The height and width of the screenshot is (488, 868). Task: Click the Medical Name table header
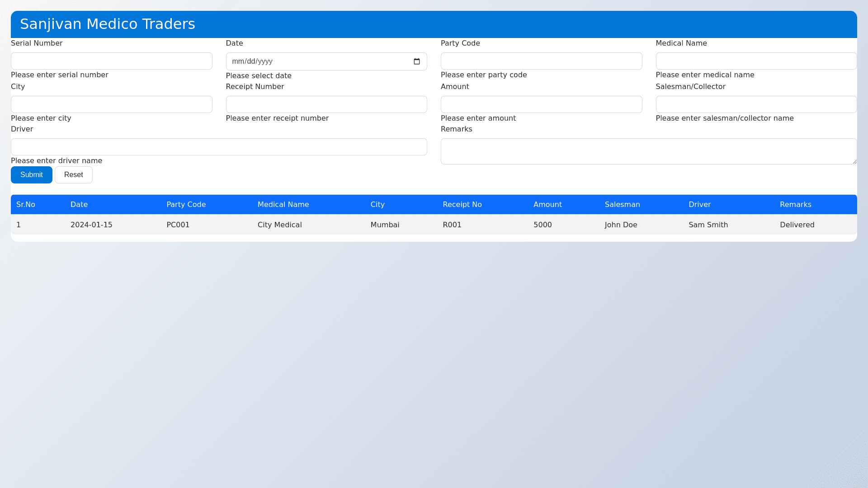(x=283, y=205)
